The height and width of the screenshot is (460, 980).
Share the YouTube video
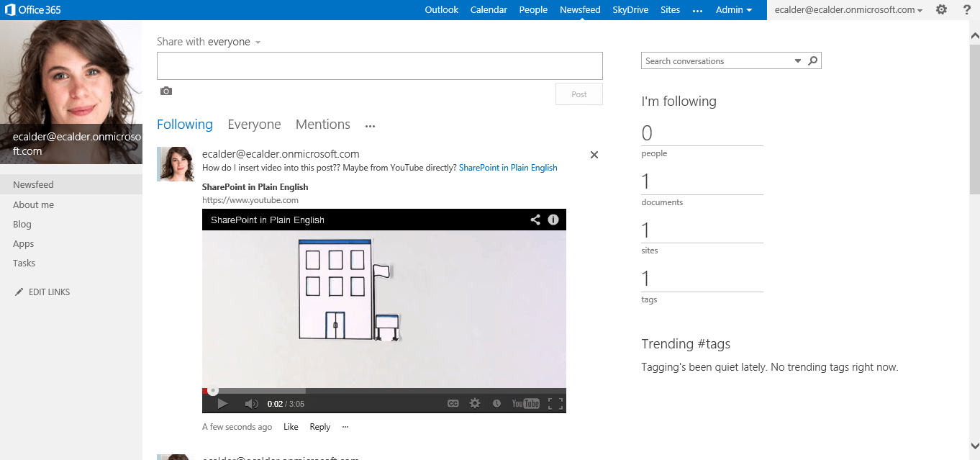coord(535,220)
